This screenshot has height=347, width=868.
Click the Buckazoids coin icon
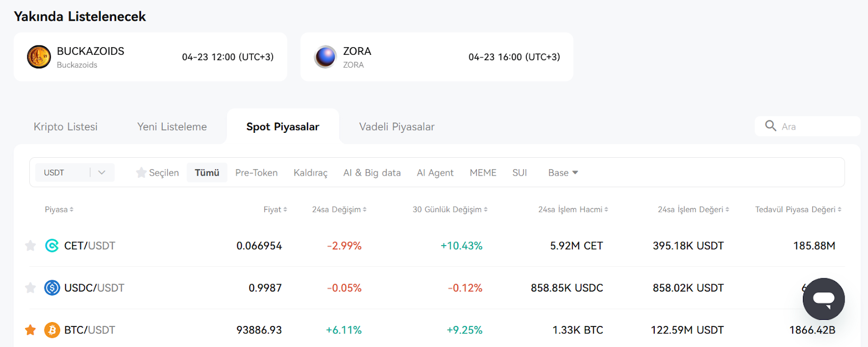click(39, 57)
